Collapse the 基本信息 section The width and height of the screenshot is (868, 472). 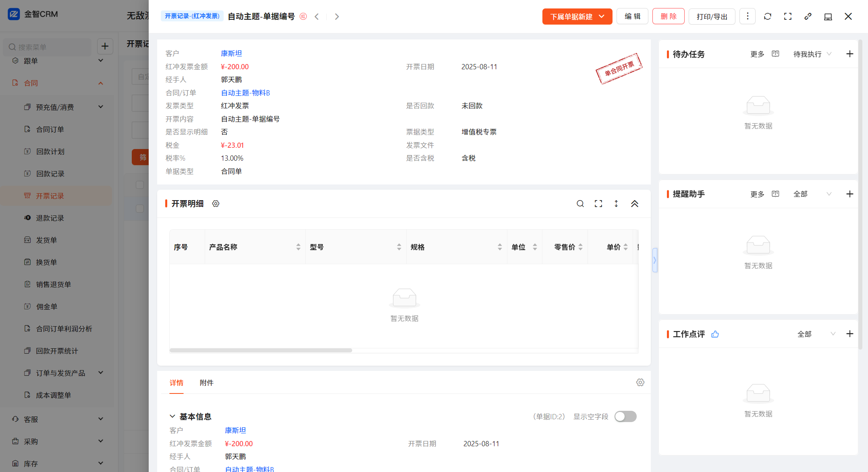point(172,416)
